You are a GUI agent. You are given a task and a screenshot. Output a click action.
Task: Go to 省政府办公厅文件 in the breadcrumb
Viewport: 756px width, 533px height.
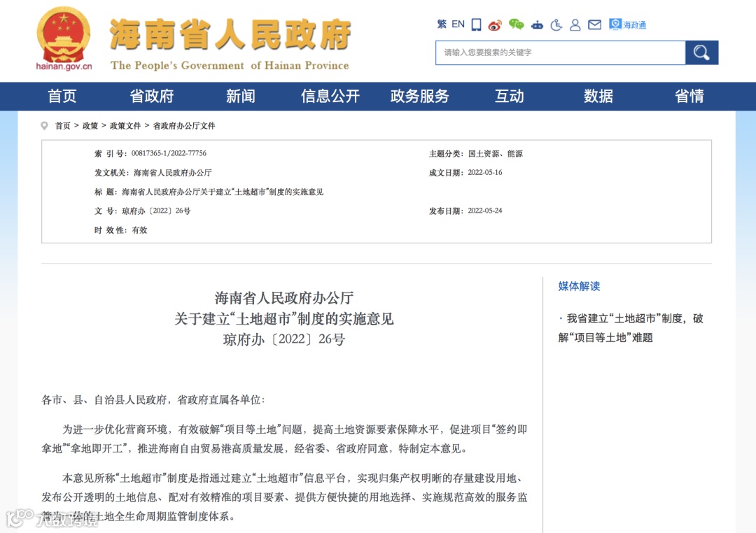point(184,126)
